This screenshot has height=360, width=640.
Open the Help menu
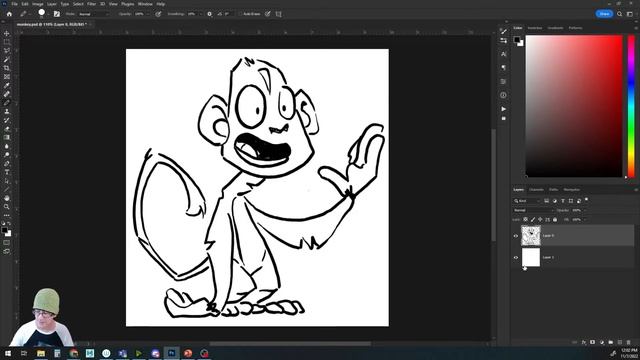click(x=161, y=4)
